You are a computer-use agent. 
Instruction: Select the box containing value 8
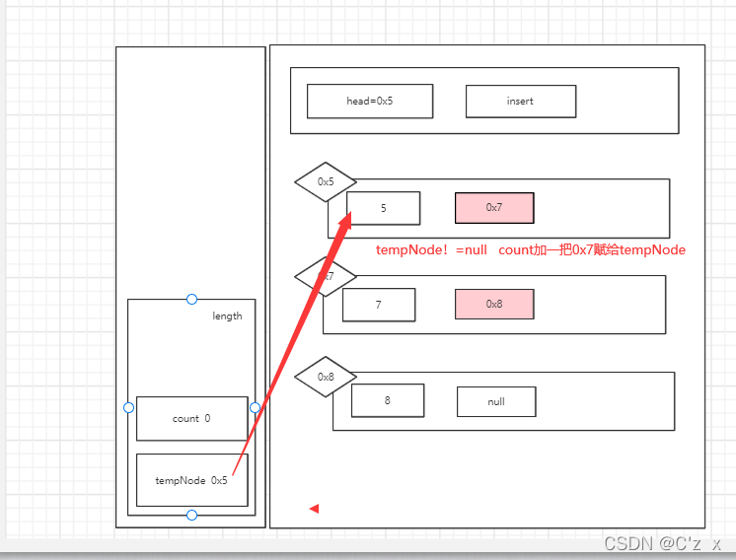point(388,400)
